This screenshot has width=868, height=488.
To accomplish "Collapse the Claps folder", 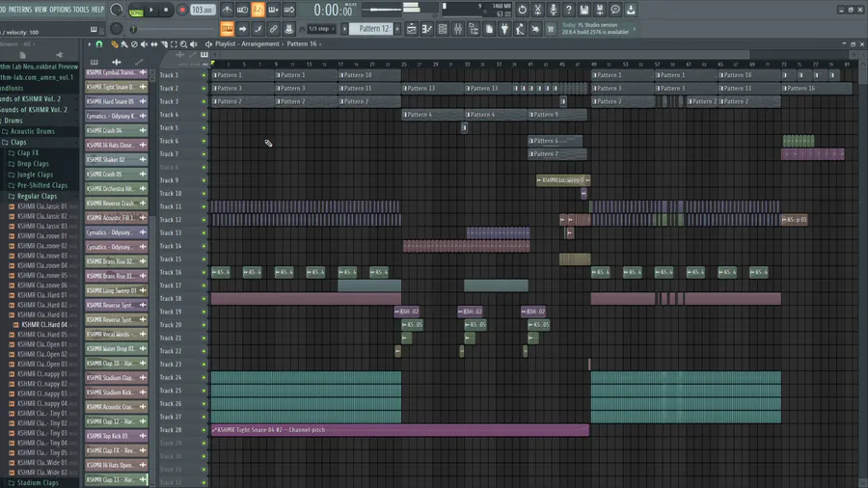I will 18,142.
